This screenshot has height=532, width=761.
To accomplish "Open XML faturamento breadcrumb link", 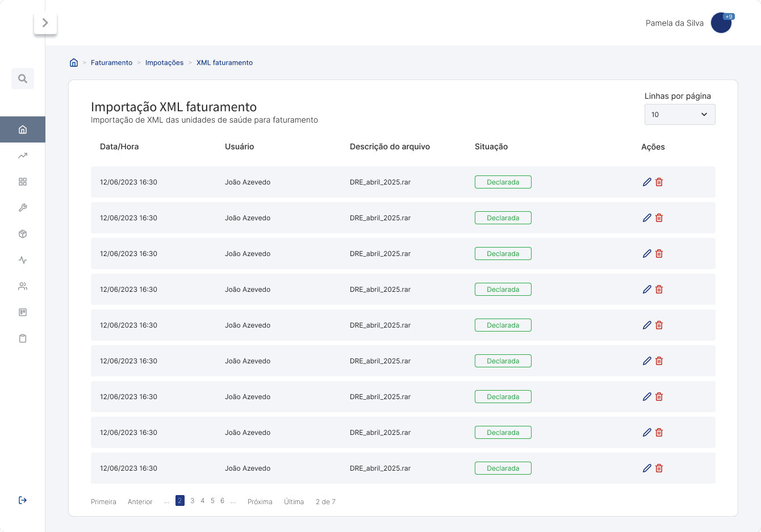I will (224, 62).
